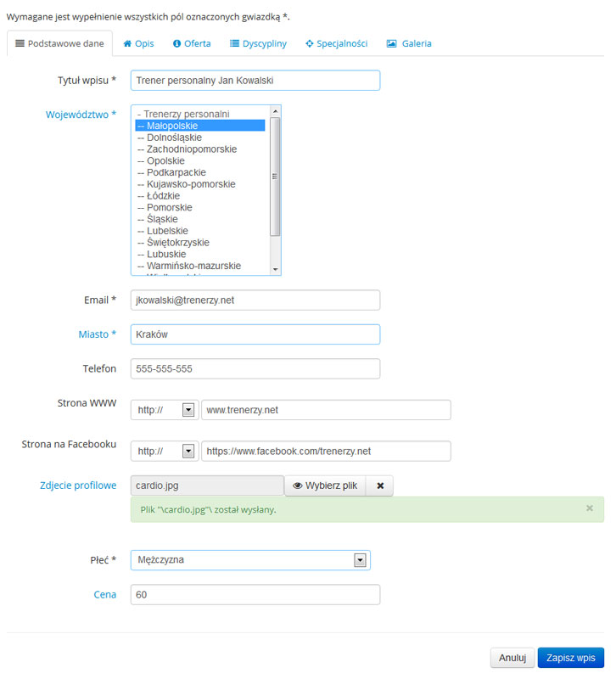Remove the uploaded cardio.jpg file
The height and width of the screenshot is (679, 616).
click(380, 485)
